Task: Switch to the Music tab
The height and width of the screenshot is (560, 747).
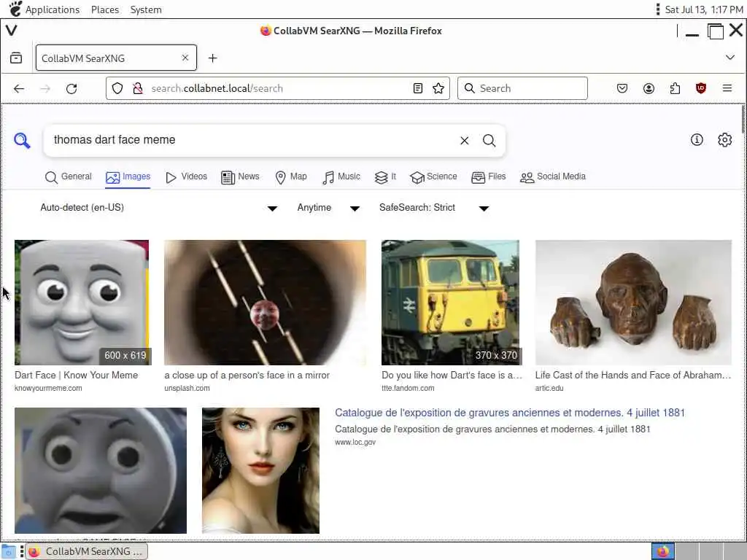Action: click(341, 177)
